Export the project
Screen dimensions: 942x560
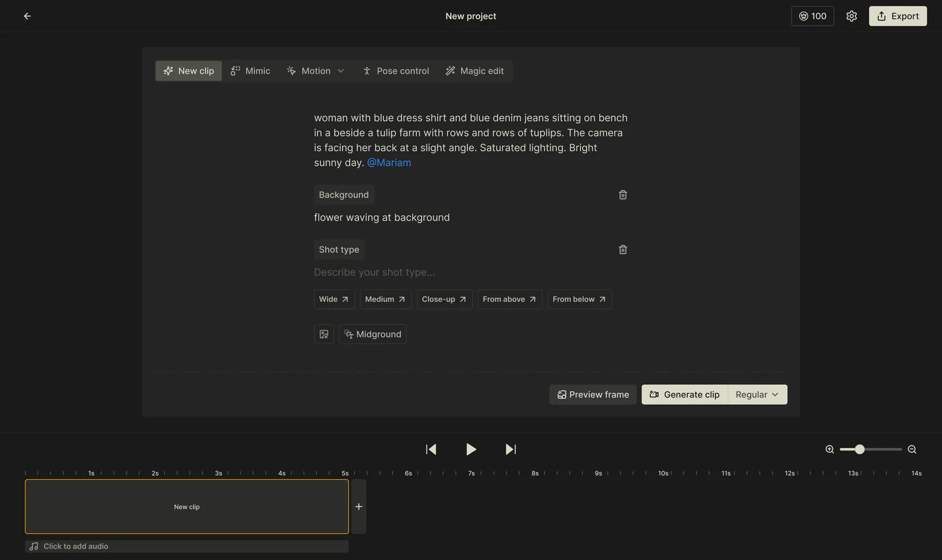(898, 16)
